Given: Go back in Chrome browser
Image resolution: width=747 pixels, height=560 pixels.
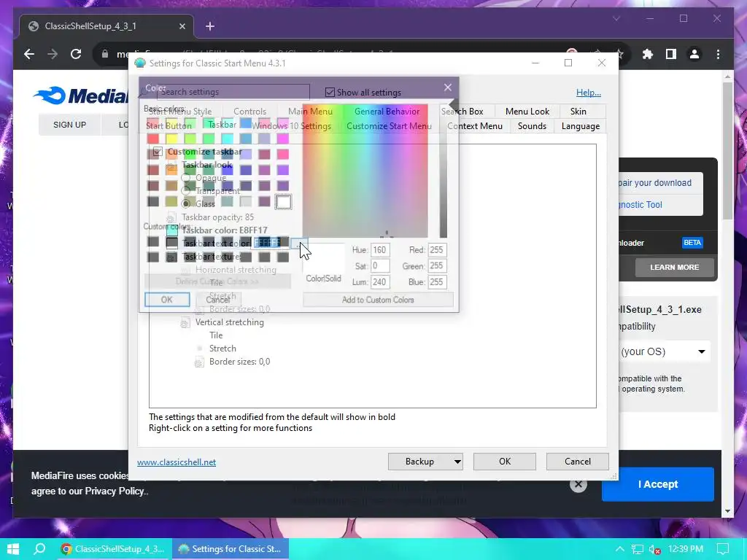Looking at the screenshot, I should click(x=29, y=54).
